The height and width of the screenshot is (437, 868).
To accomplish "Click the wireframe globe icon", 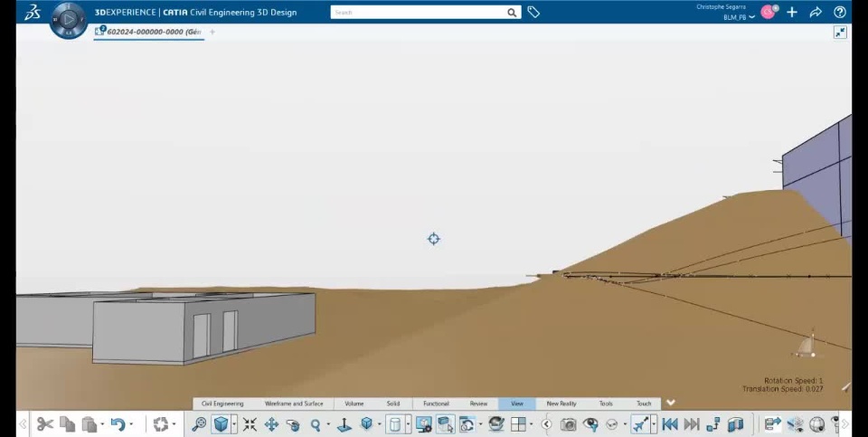I will [817, 425].
